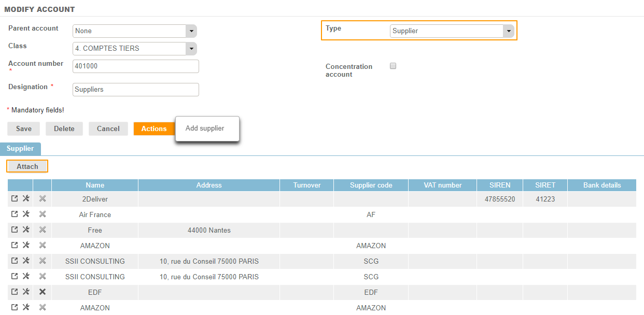Image resolution: width=644 pixels, height=315 pixels.
Task: Click the wrench tools icon for EDF
Action: [26, 292]
